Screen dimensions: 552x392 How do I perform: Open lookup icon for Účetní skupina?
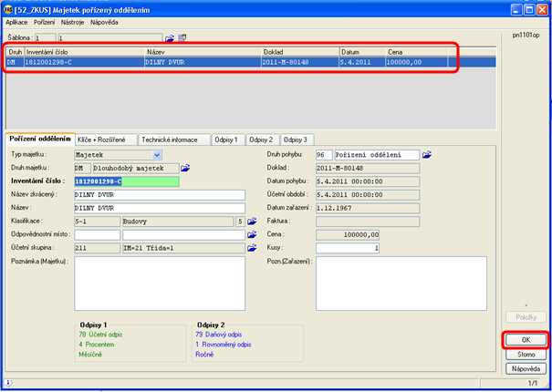coord(252,247)
